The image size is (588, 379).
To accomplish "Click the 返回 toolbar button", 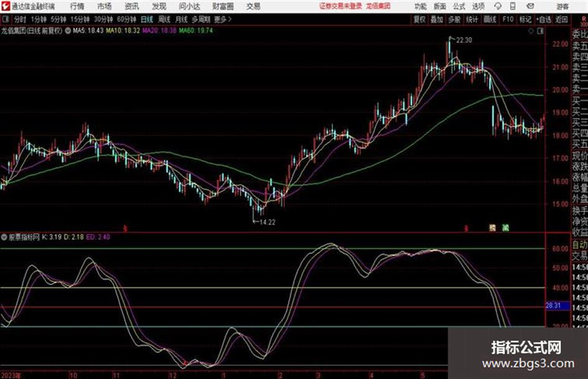I will [561, 19].
